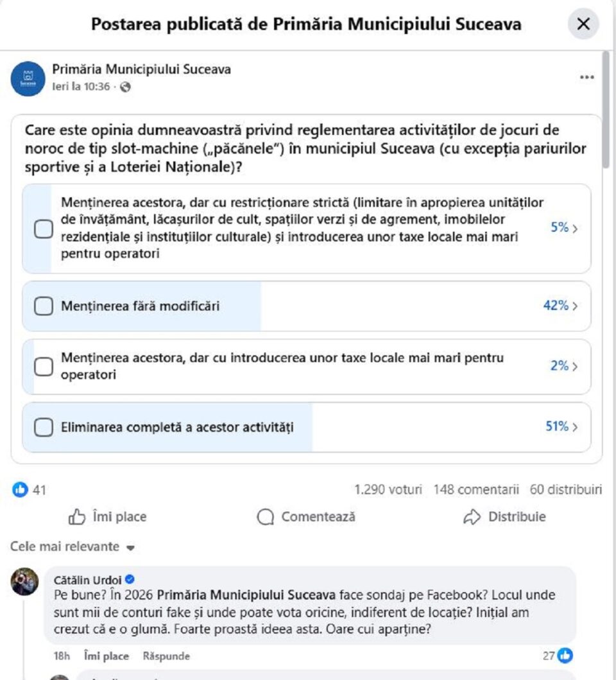This screenshot has width=616, height=680.
Task: Click Răspunde under Cătălin Urdoi's comment
Action: [166, 656]
